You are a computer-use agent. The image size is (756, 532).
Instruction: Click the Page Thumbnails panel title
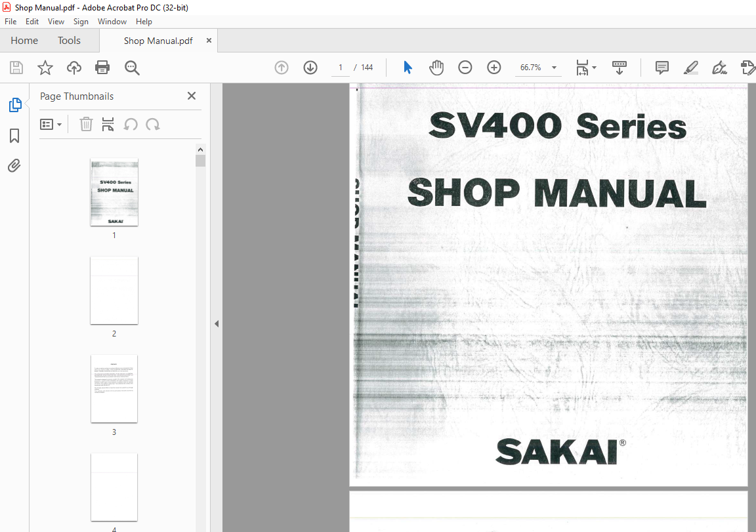(77, 96)
